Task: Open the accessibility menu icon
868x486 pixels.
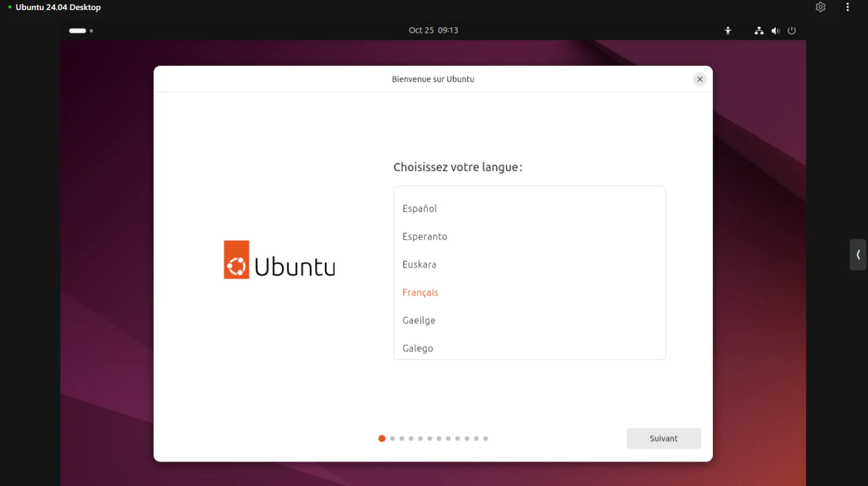Action: (728, 31)
